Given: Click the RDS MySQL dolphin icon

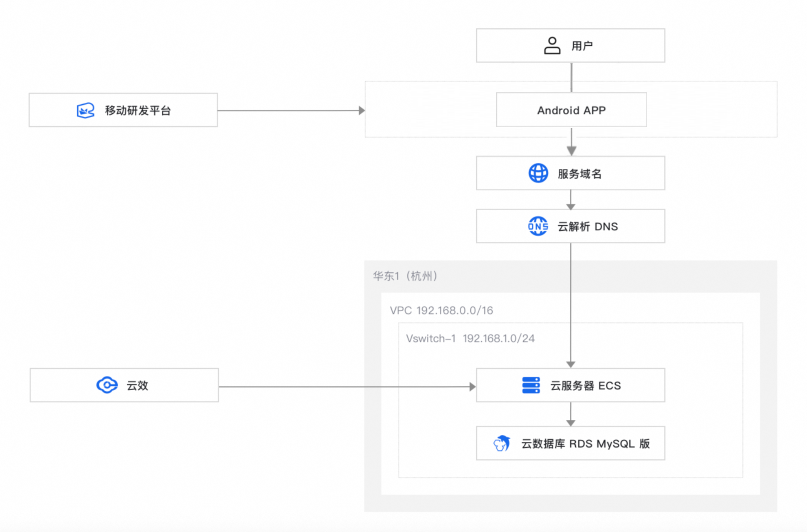Looking at the screenshot, I should 502,443.
